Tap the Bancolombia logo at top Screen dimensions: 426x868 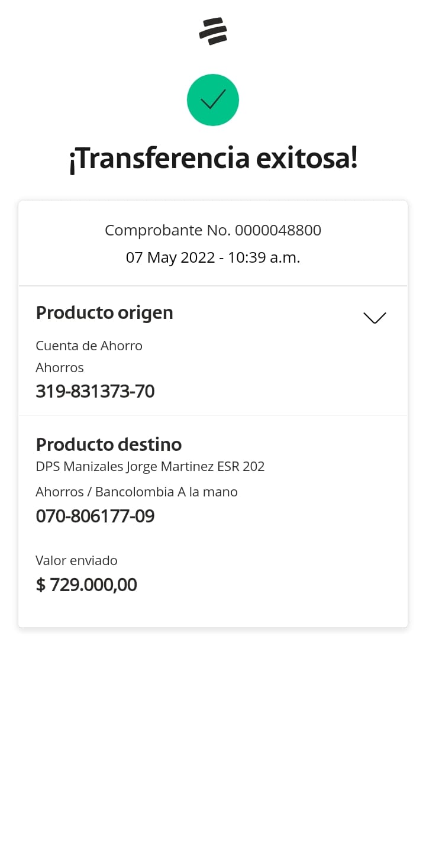213,31
